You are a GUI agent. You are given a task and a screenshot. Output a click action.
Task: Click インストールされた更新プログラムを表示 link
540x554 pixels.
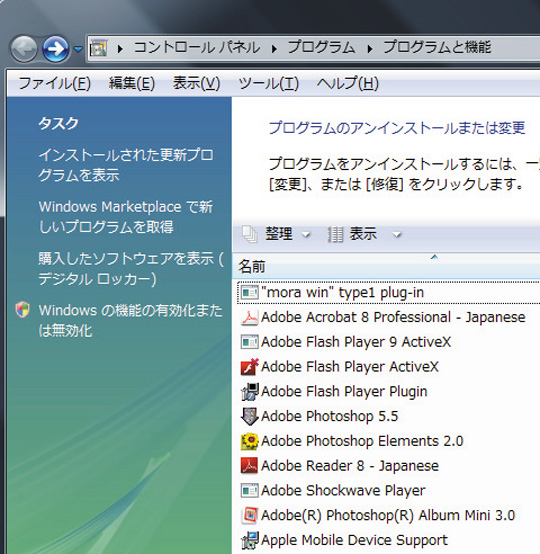click(126, 165)
